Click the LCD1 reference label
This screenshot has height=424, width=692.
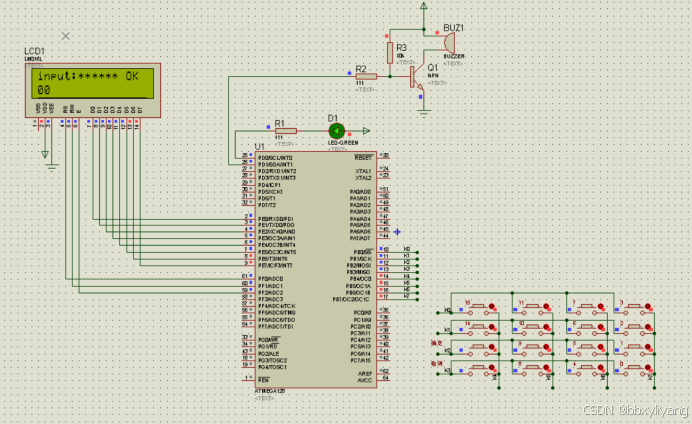[34, 51]
